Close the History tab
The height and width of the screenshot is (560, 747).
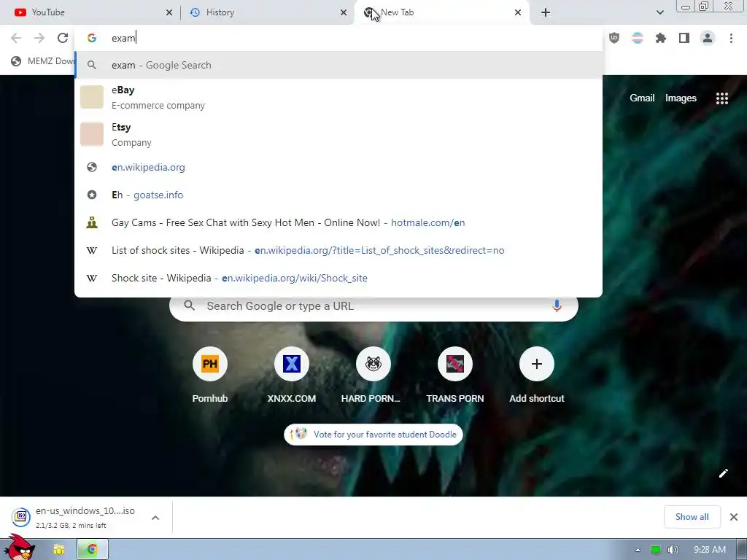pos(344,12)
